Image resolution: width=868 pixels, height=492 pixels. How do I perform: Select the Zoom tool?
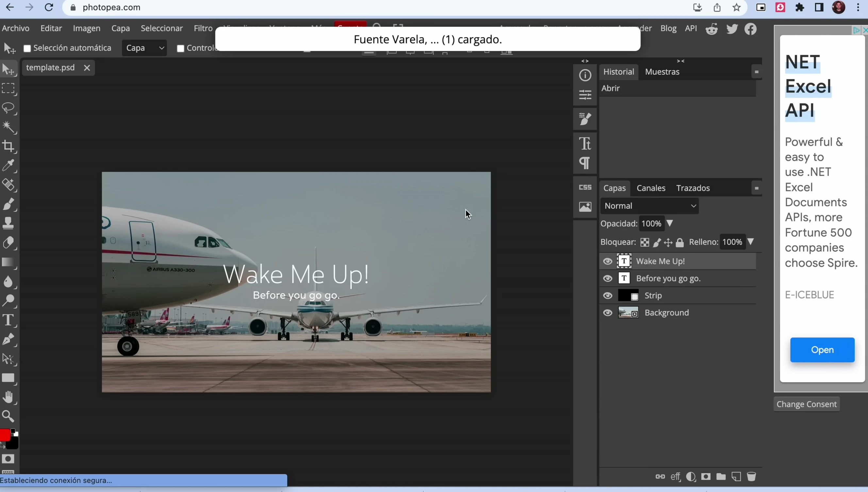[x=8, y=416]
